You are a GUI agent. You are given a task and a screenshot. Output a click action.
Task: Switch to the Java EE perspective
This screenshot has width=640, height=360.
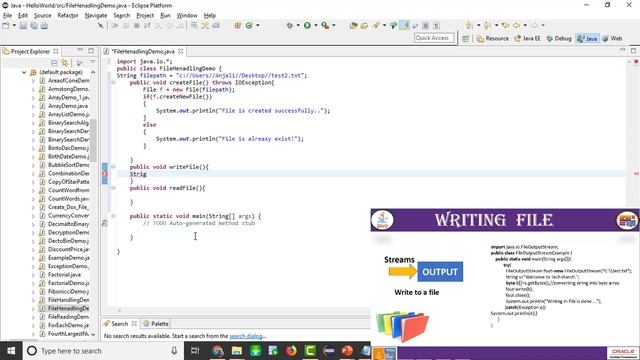point(527,38)
